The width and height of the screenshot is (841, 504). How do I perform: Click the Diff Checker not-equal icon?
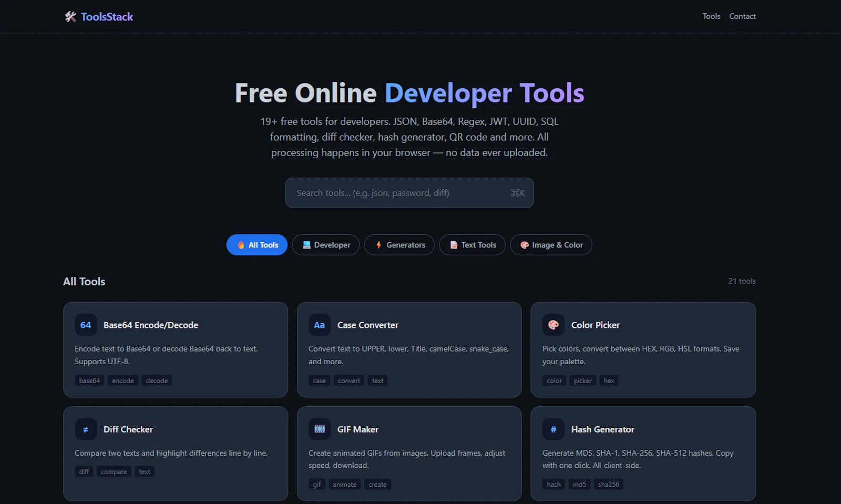point(86,429)
